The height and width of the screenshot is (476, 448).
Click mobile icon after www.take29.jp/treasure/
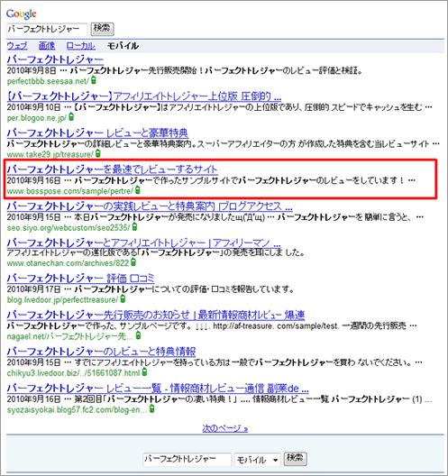(x=97, y=153)
